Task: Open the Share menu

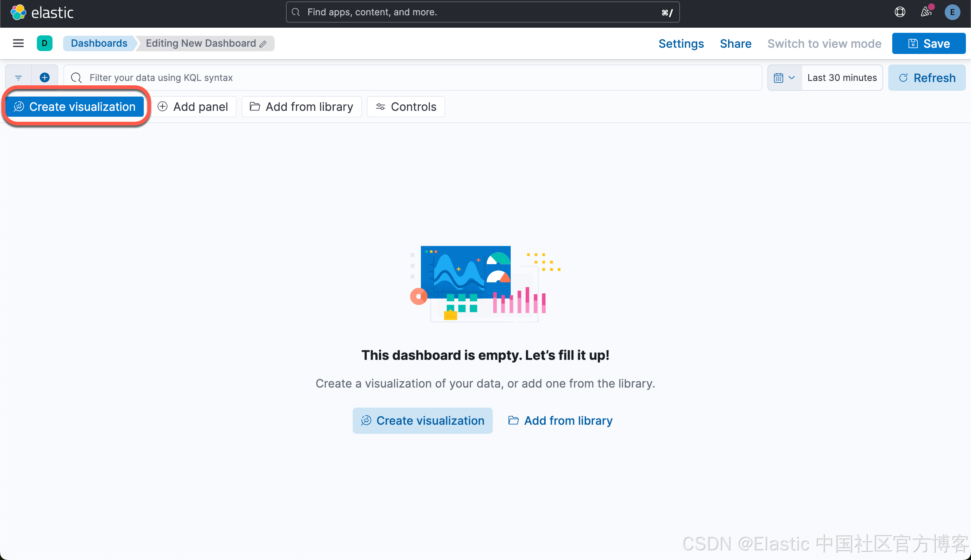Action: pos(736,43)
